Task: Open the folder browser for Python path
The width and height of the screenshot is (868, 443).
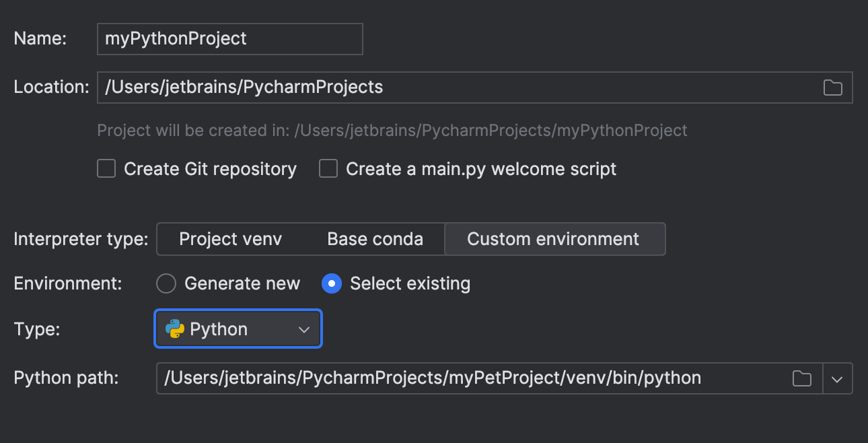Action: point(801,378)
